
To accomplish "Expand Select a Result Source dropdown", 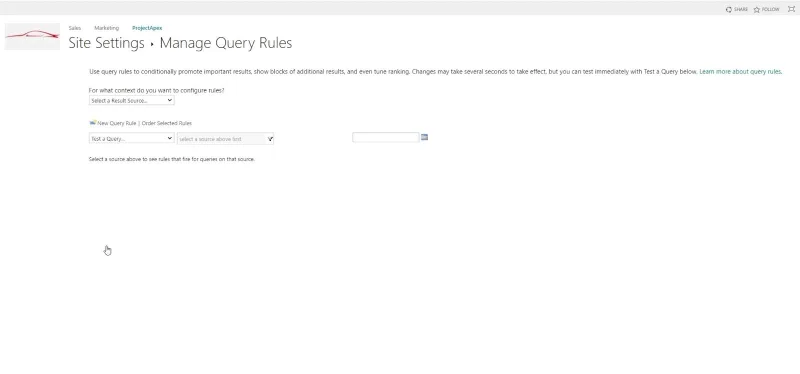I will [x=132, y=101].
